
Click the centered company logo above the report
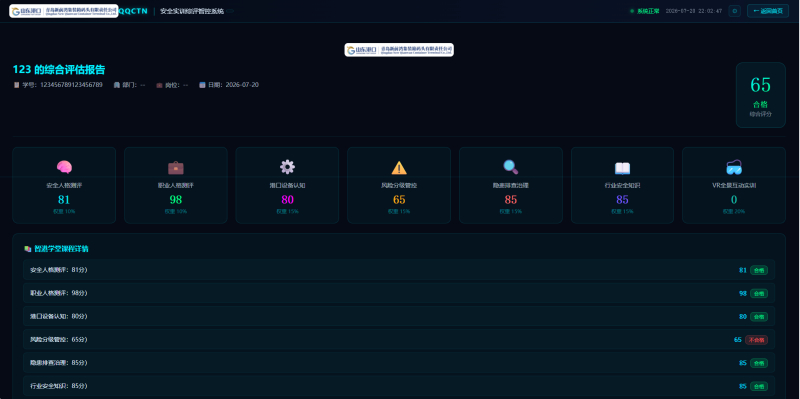point(399,49)
